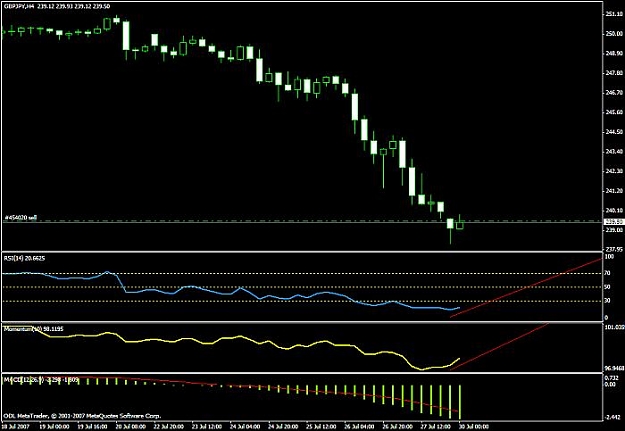
Task: Click the RSI scale value 70
Action: [x=607, y=274]
